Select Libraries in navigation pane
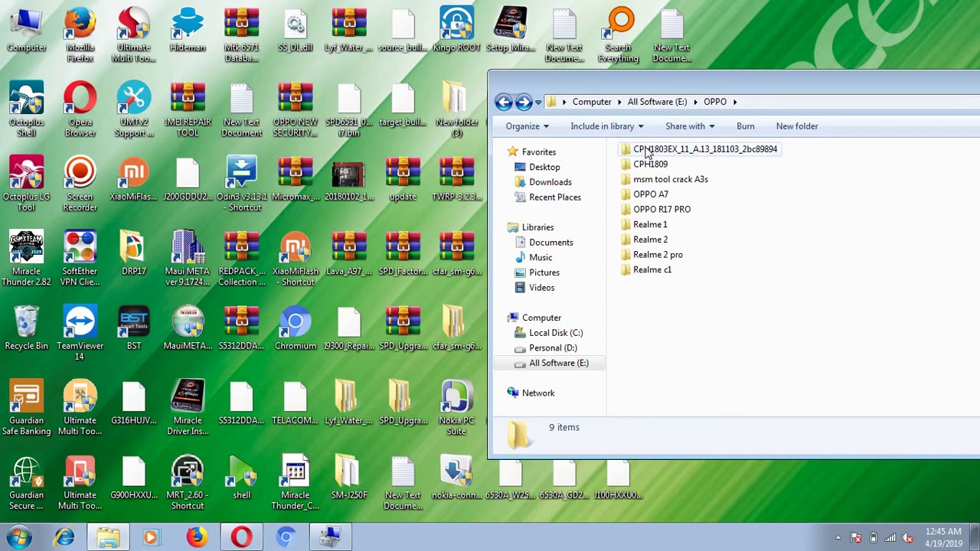The width and height of the screenshot is (980, 551). [x=537, y=227]
